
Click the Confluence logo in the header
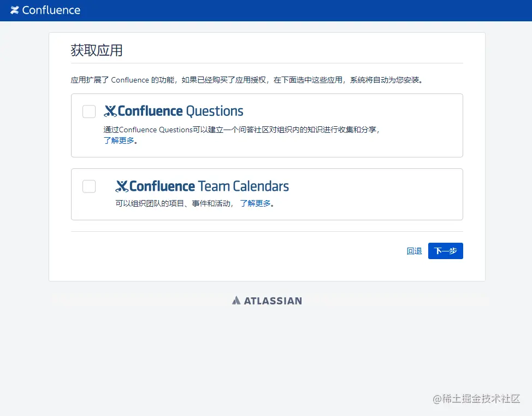pyautogui.click(x=45, y=10)
